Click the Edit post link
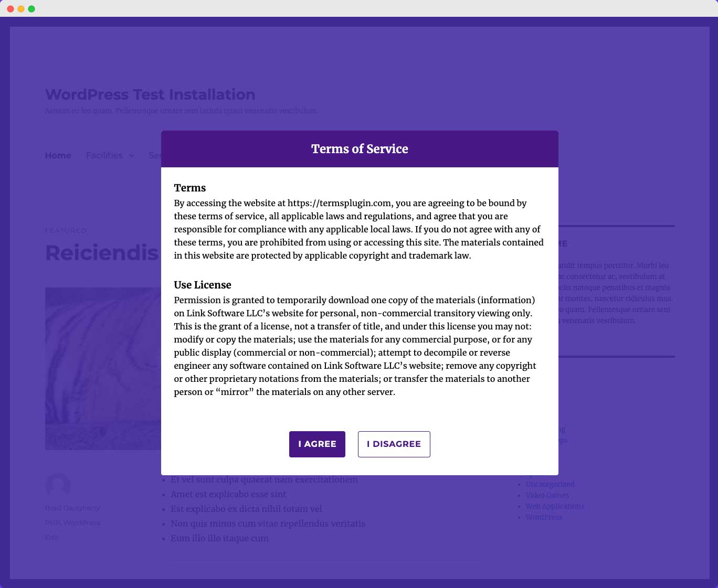This screenshot has height=588, width=718. [x=51, y=537]
